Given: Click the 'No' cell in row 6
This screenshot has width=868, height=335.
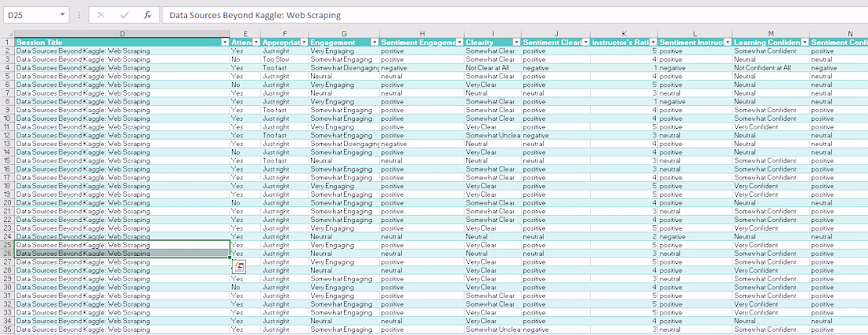Looking at the screenshot, I should pyautogui.click(x=245, y=85).
